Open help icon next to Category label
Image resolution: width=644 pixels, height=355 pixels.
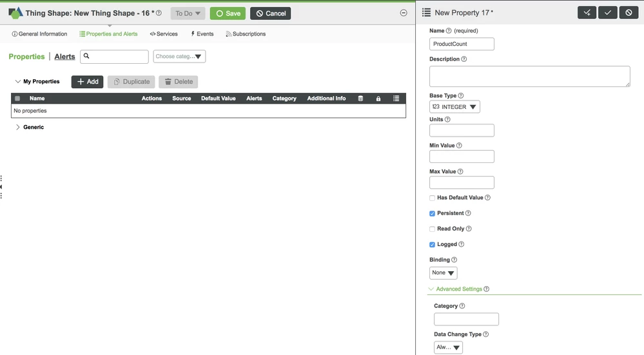coord(462,306)
